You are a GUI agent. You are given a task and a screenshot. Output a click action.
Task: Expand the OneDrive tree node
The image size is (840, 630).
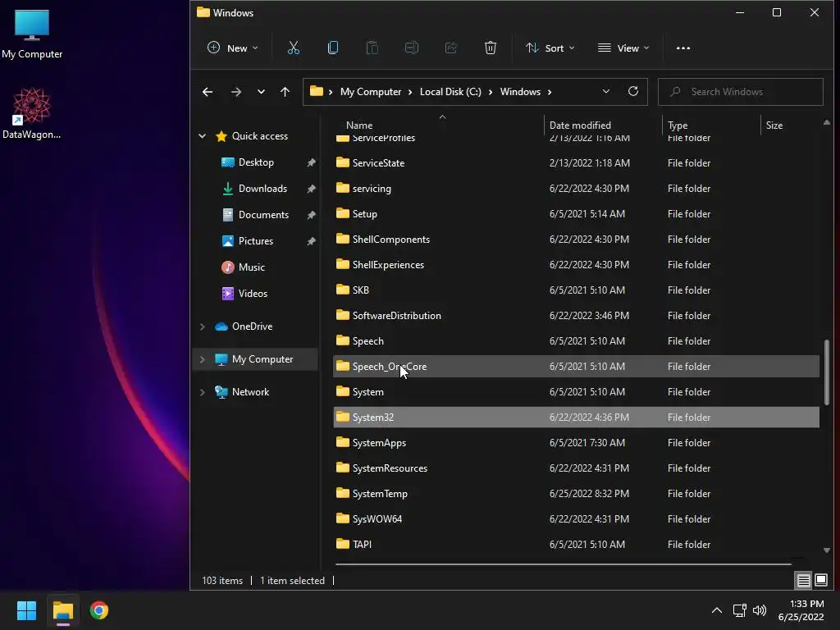(x=202, y=326)
